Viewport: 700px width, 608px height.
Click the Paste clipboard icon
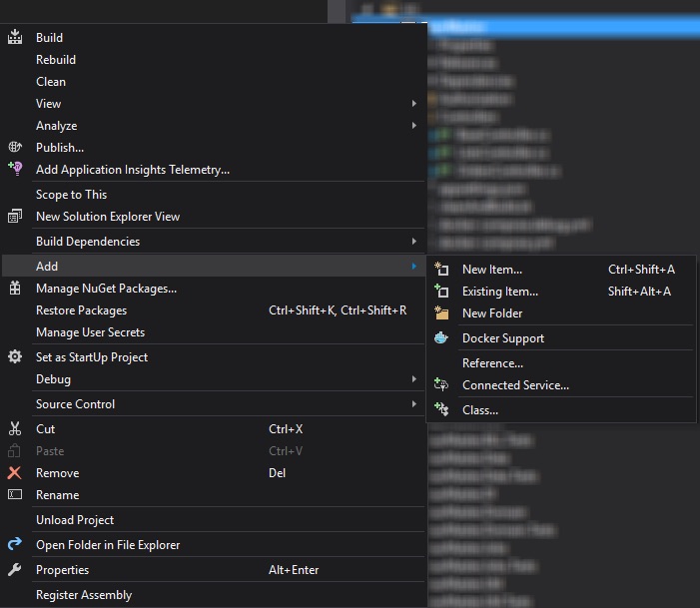point(15,450)
